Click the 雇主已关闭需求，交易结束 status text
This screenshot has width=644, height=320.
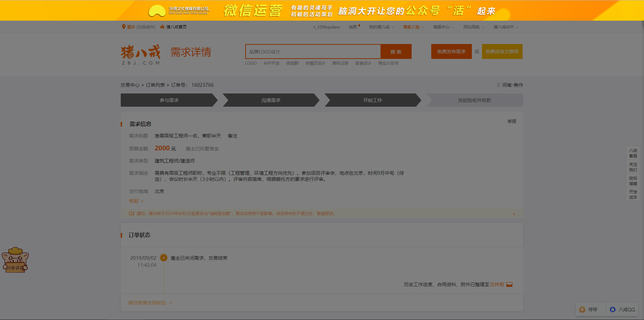point(199,258)
